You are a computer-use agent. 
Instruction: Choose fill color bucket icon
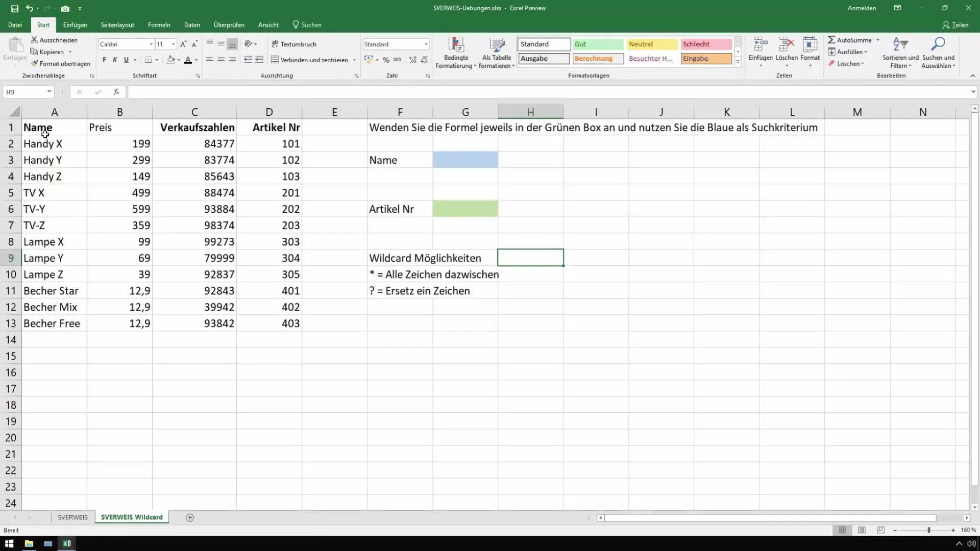171,60
